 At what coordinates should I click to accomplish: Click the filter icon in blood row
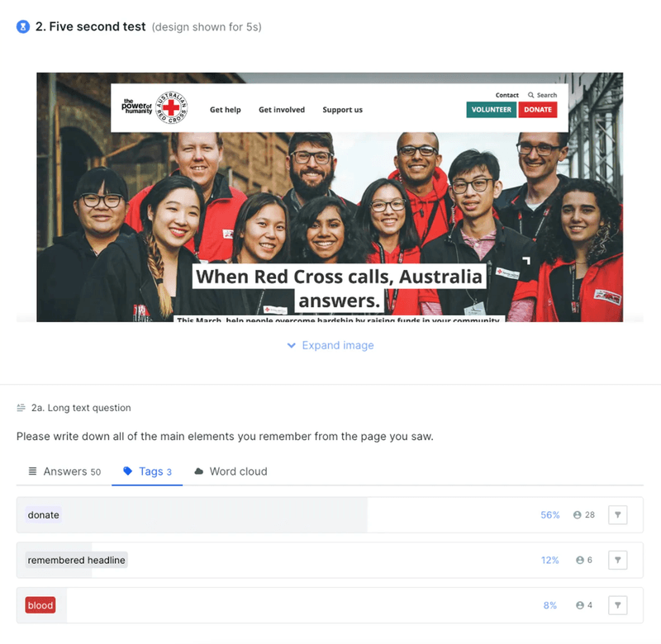click(617, 605)
